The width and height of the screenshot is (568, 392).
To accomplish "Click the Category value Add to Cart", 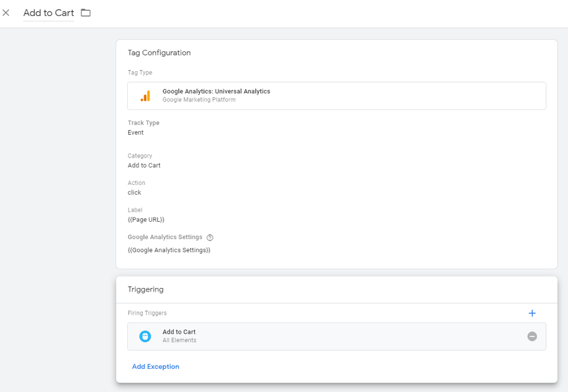I will [144, 165].
